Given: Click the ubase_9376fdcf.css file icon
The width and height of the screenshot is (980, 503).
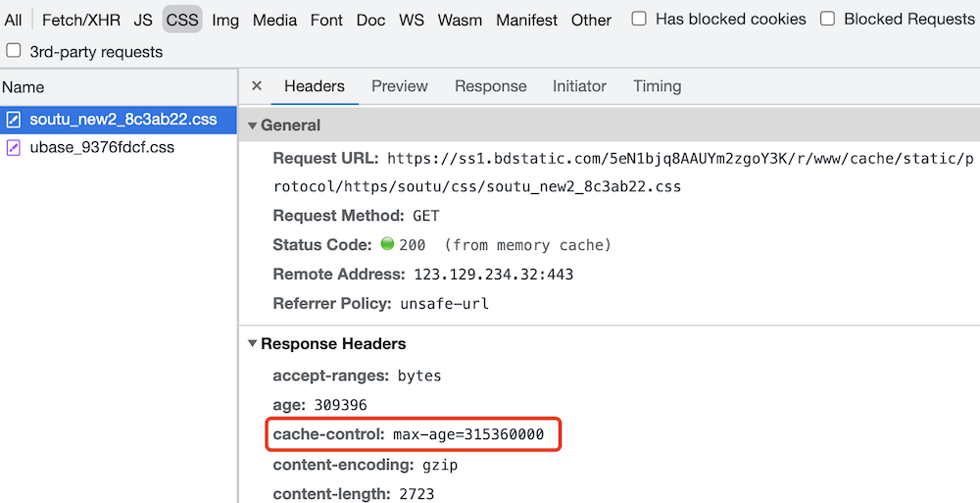Looking at the screenshot, I should (x=14, y=147).
